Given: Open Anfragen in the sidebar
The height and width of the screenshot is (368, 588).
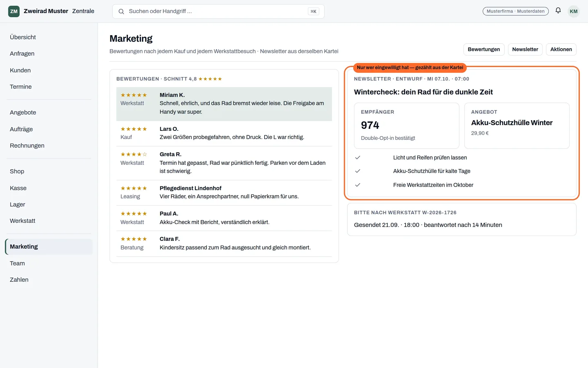Looking at the screenshot, I should pos(49,54).
